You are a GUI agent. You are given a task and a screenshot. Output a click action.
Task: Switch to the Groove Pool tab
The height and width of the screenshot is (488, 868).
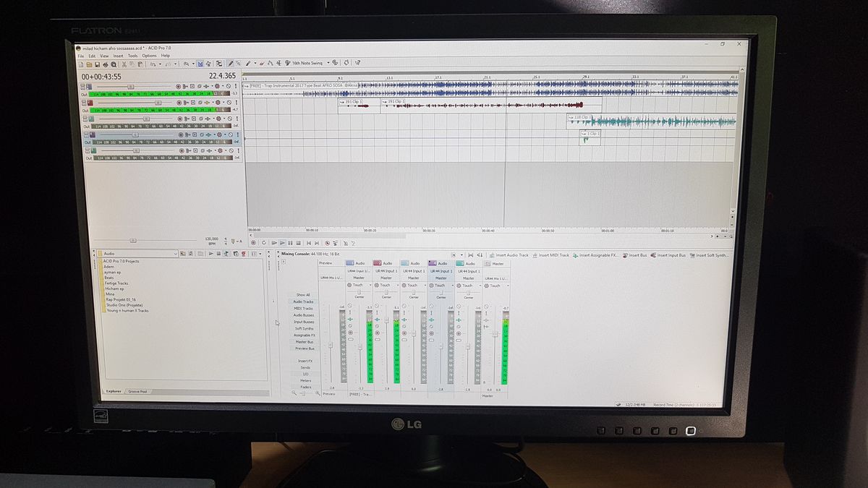coord(137,391)
